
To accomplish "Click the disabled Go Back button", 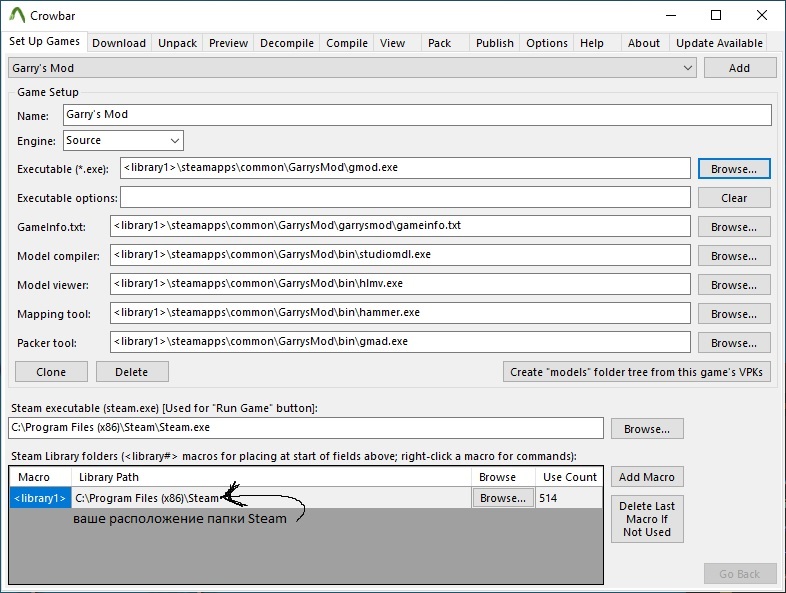I will 740,574.
